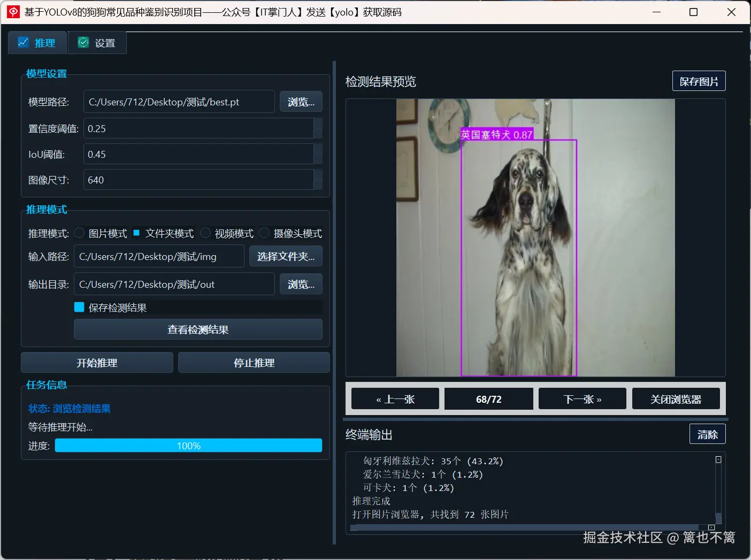The image size is (751, 560).
Task: Increase IoU阈值 with the up stepper
Action: pos(318,149)
